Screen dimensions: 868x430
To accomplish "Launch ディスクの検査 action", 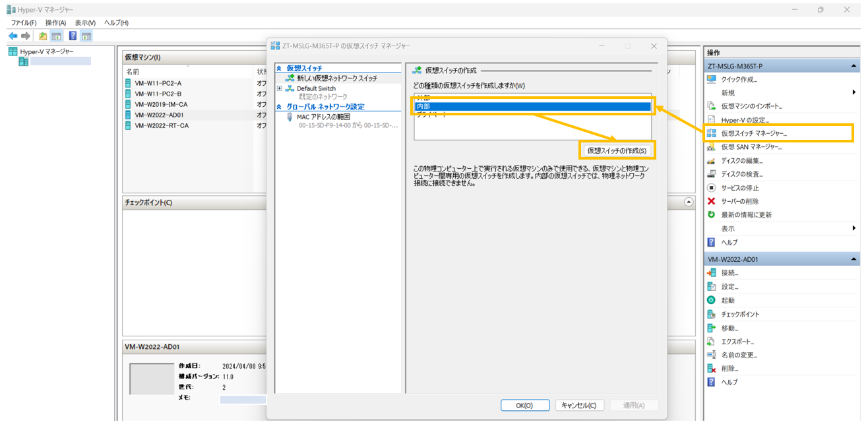I will 742,174.
